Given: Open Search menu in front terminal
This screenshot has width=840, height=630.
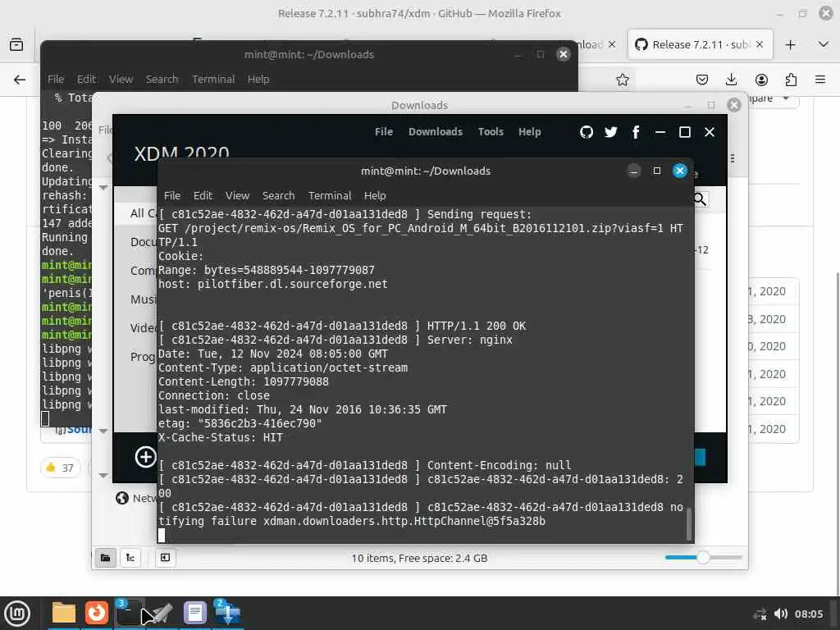Looking at the screenshot, I should point(278,195).
